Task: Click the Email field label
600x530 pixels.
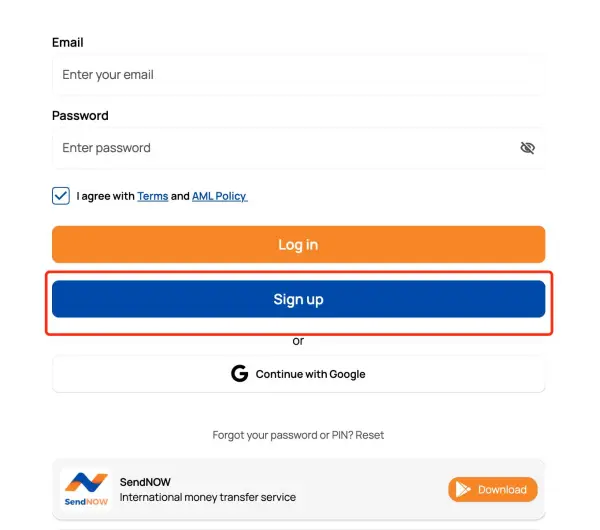Action: [x=67, y=43]
